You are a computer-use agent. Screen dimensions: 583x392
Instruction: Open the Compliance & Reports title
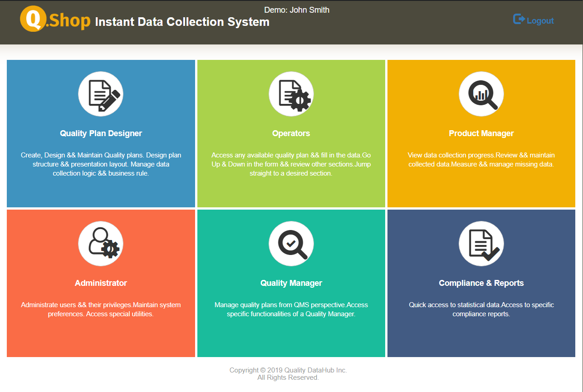[x=481, y=283]
